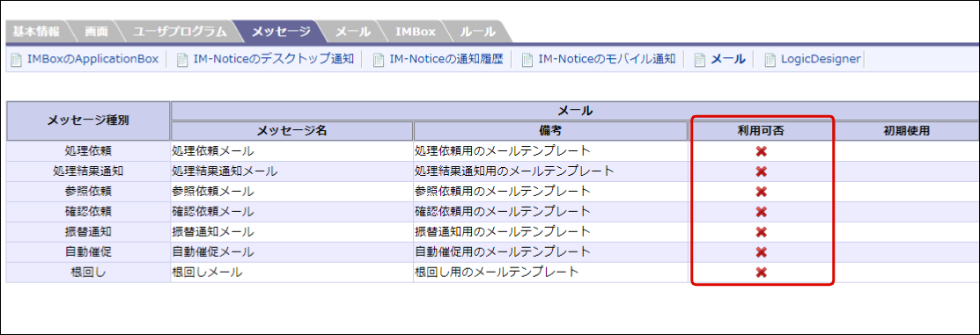Click 確認依頼 in message type column
Screen dimensions: 980x335
tap(88, 212)
